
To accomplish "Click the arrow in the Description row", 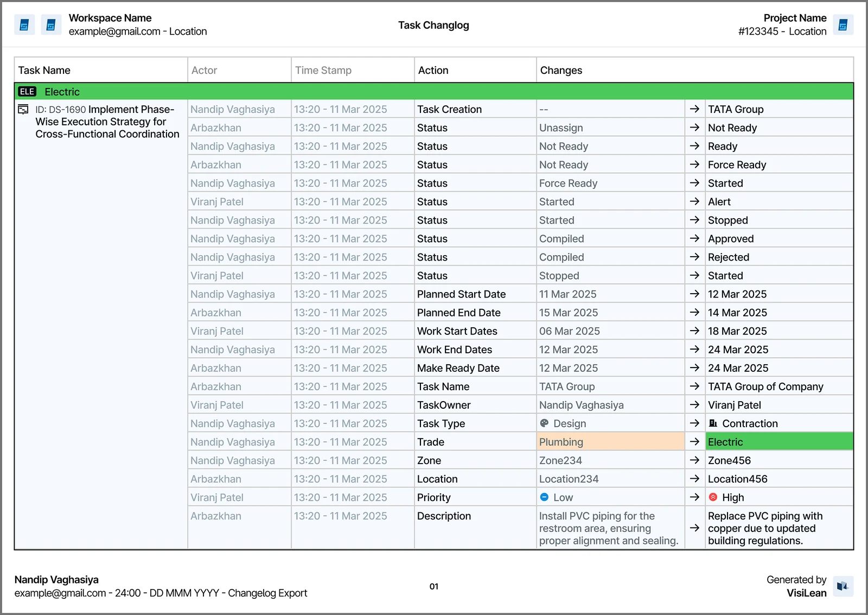I will 694,528.
